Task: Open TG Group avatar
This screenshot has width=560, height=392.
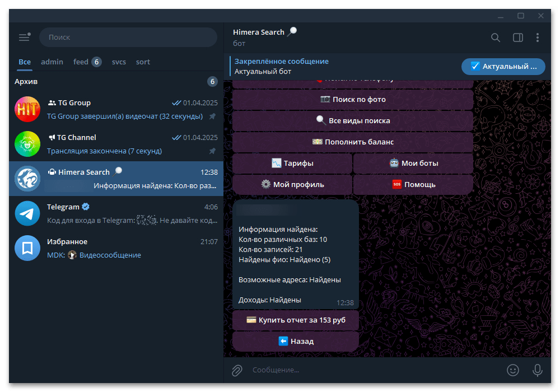Action: [x=27, y=109]
